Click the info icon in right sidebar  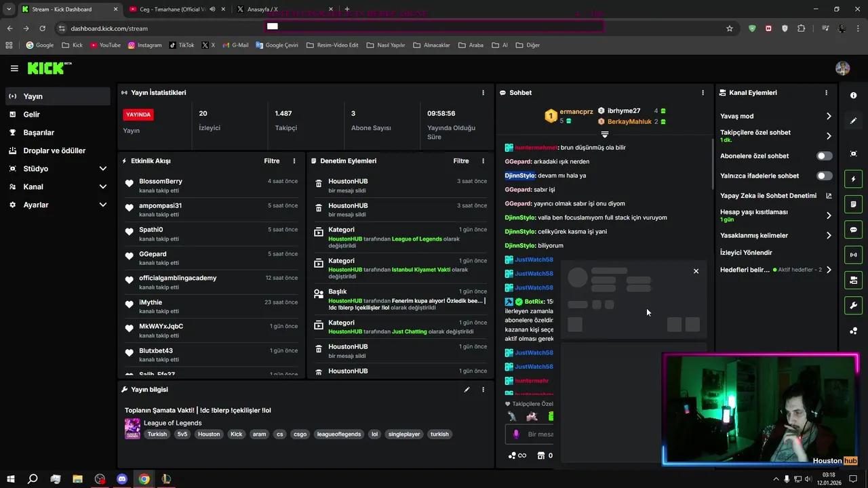coord(853,96)
